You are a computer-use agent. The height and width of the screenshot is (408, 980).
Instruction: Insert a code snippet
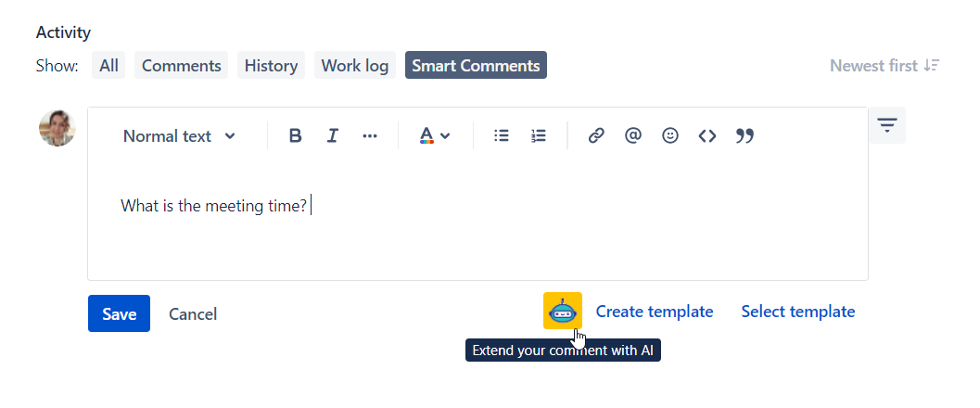707,136
